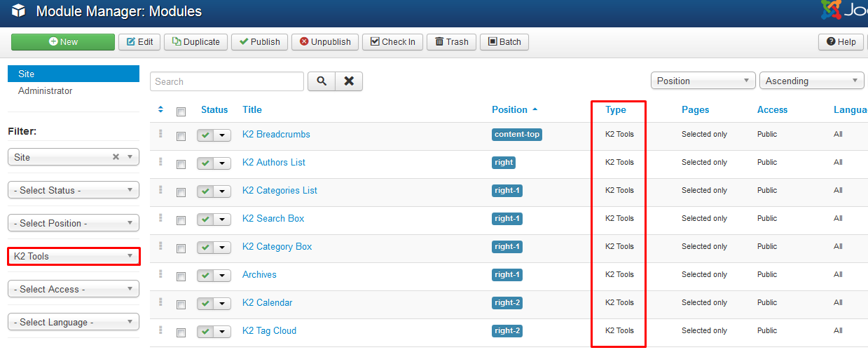Open the Select Status filter dropdown
Image resolution: width=868 pixels, height=357 pixels.
[74, 190]
